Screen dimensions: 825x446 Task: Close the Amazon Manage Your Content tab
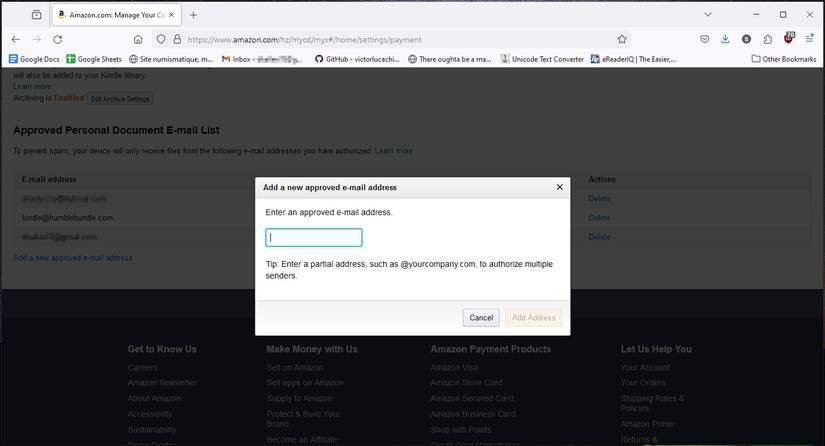point(172,15)
